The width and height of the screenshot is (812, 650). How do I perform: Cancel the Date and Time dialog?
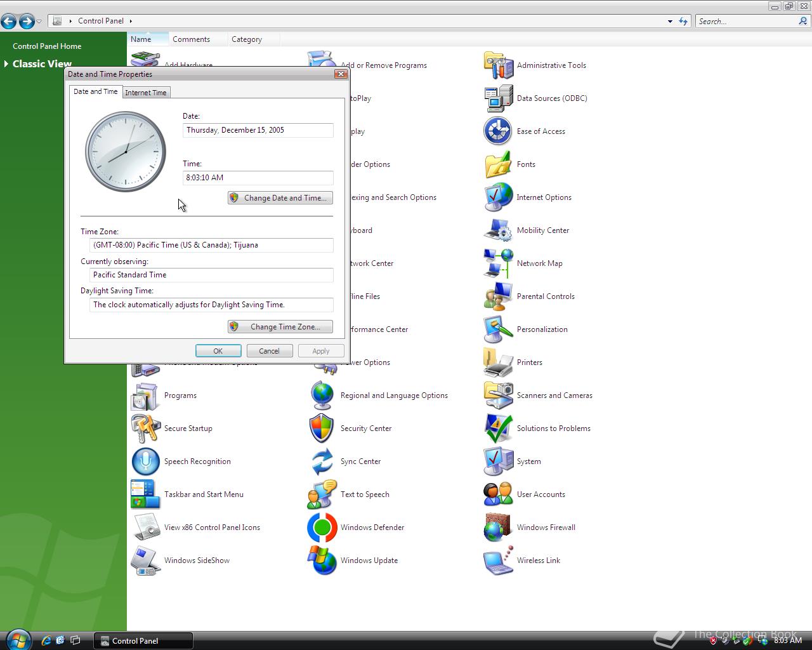click(x=269, y=351)
